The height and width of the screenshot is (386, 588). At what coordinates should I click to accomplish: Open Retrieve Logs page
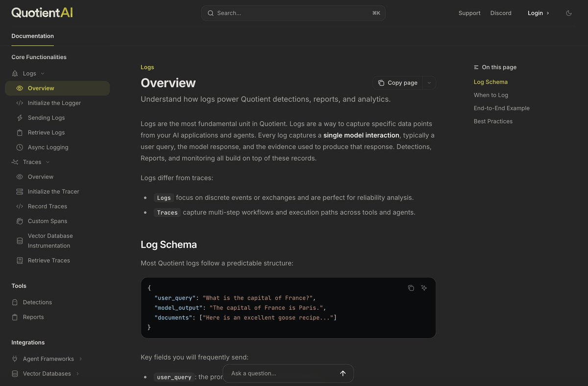click(x=46, y=132)
